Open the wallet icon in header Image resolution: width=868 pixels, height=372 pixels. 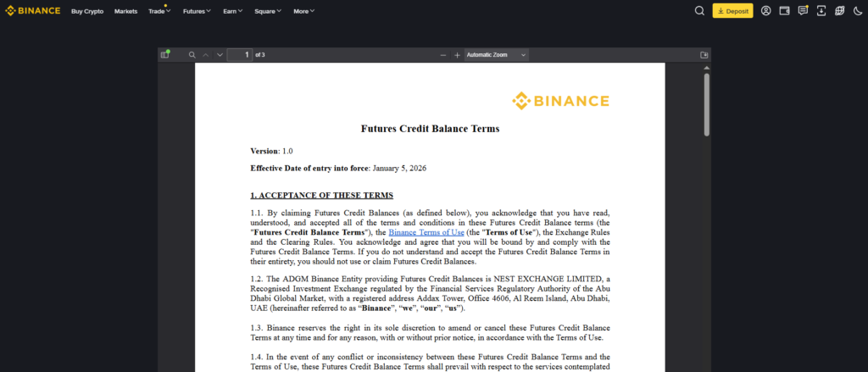tap(784, 10)
